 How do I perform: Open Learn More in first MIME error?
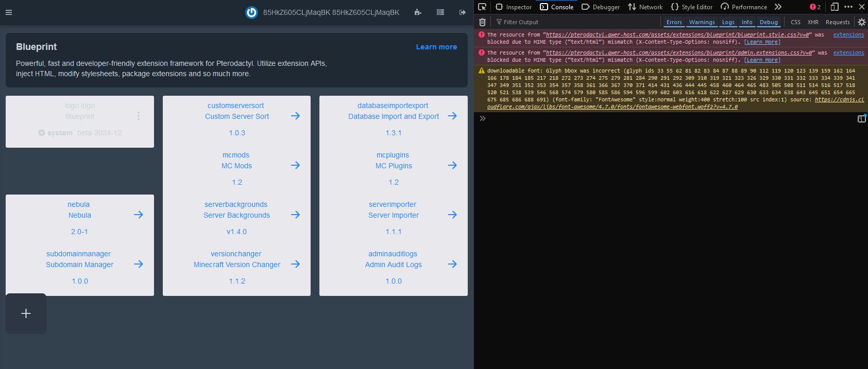(762, 42)
